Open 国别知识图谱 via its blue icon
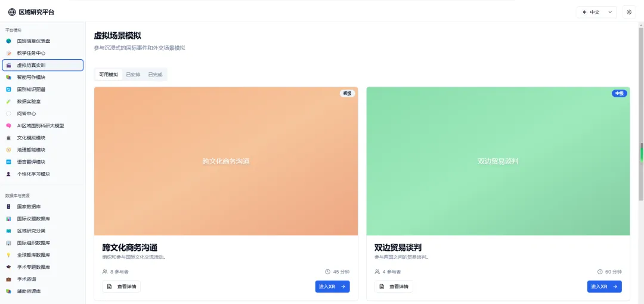 [8, 89]
